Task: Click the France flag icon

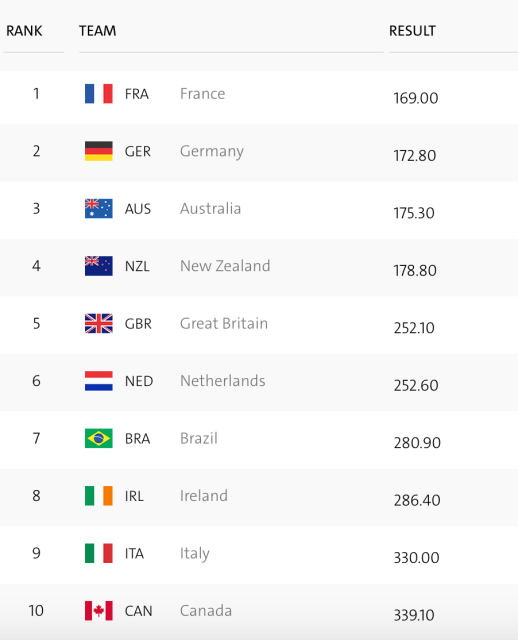Action: coord(98,94)
